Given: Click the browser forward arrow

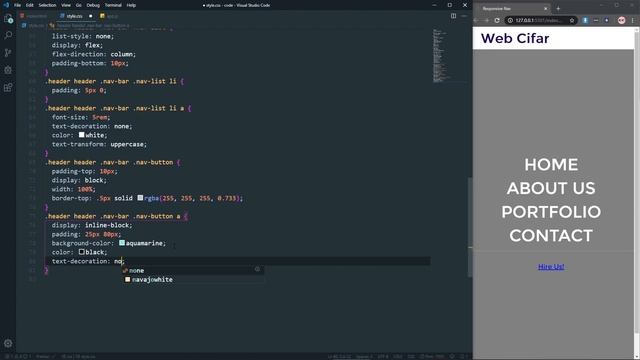Looking at the screenshot, I should click(487, 20).
